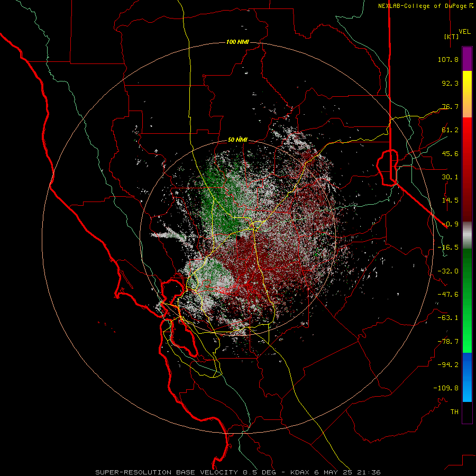Viewport: 476px width, 476px height.
Task: Click the 92.3 velocity scale value
Action: (x=450, y=83)
